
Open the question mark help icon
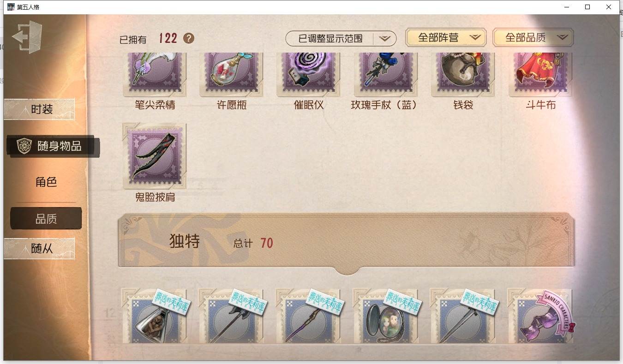coord(189,38)
